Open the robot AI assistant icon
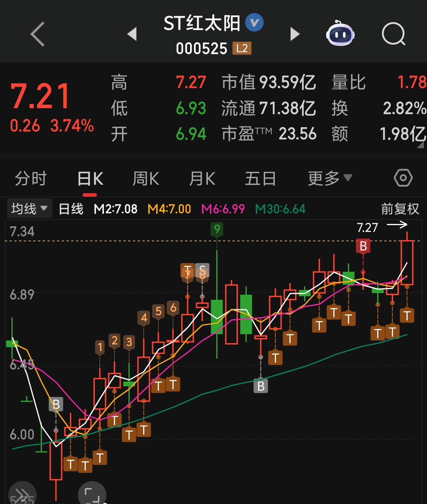Viewport: 427px width, 504px height. click(340, 33)
